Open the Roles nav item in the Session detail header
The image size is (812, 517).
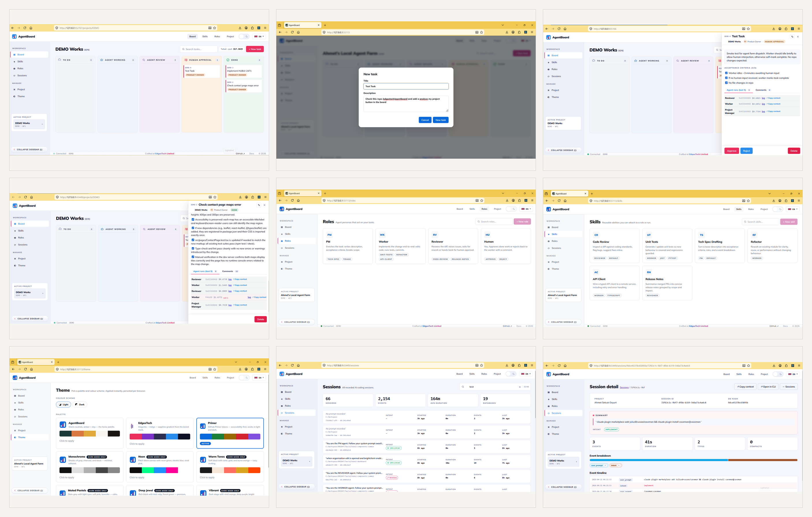pos(751,374)
